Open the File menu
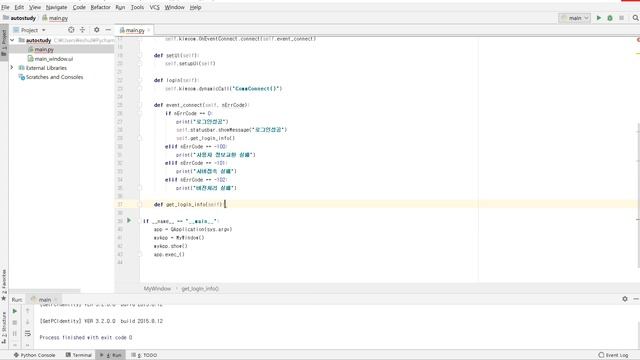The height and width of the screenshot is (360, 640). tap(5, 7)
